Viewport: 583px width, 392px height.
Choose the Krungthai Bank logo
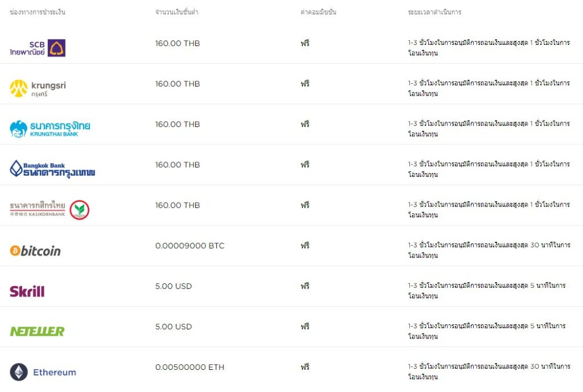coord(50,129)
